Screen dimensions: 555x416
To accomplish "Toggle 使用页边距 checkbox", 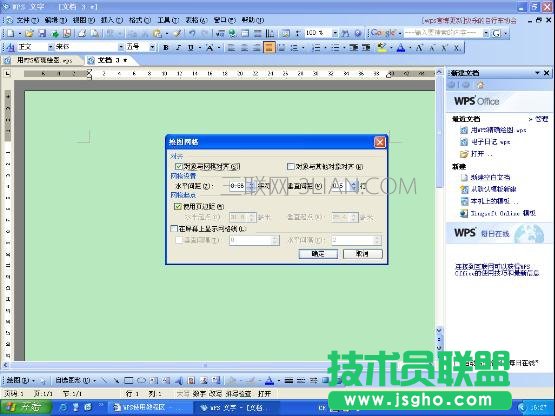I will [178, 206].
